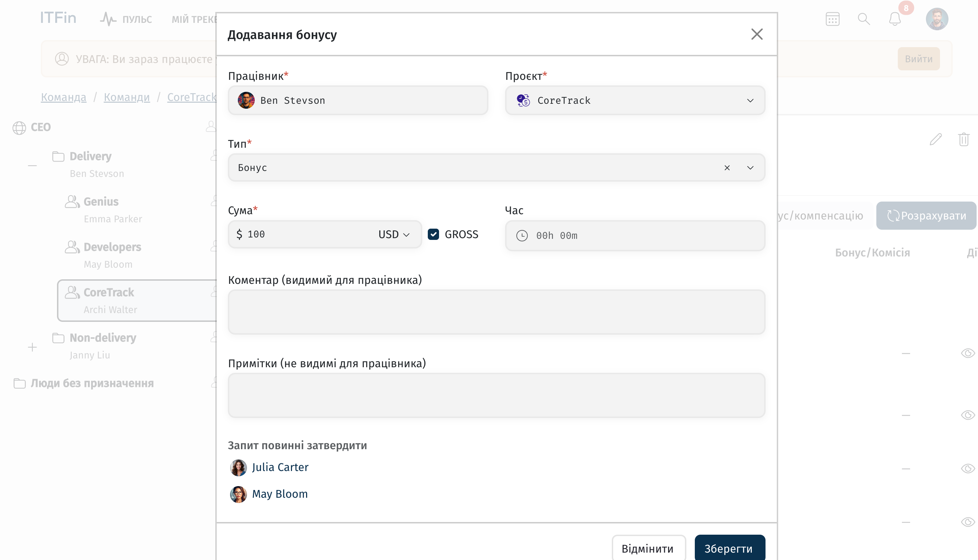Image resolution: width=978 pixels, height=560 pixels.
Task: Toggle the GROSS checkbox
Action: coord(433,234)
